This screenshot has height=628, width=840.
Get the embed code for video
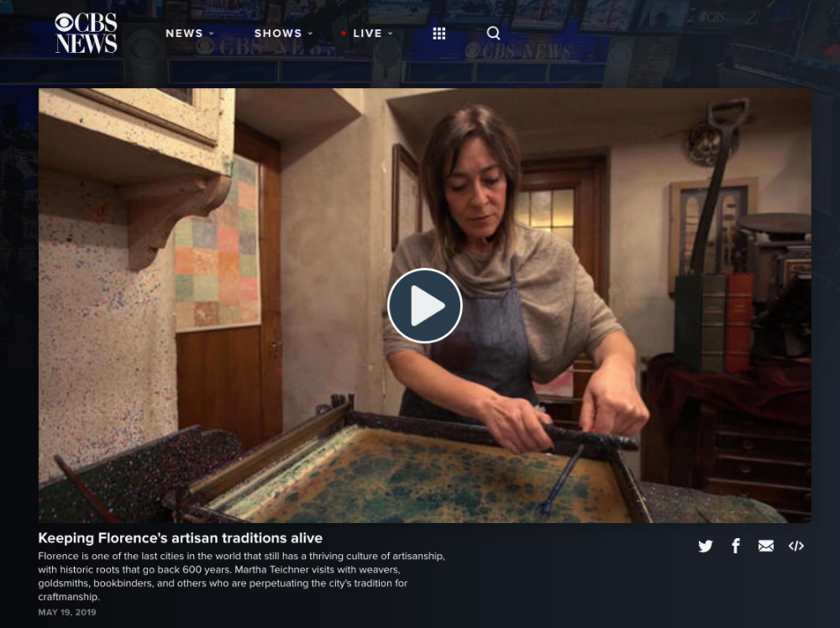(796, 547)
